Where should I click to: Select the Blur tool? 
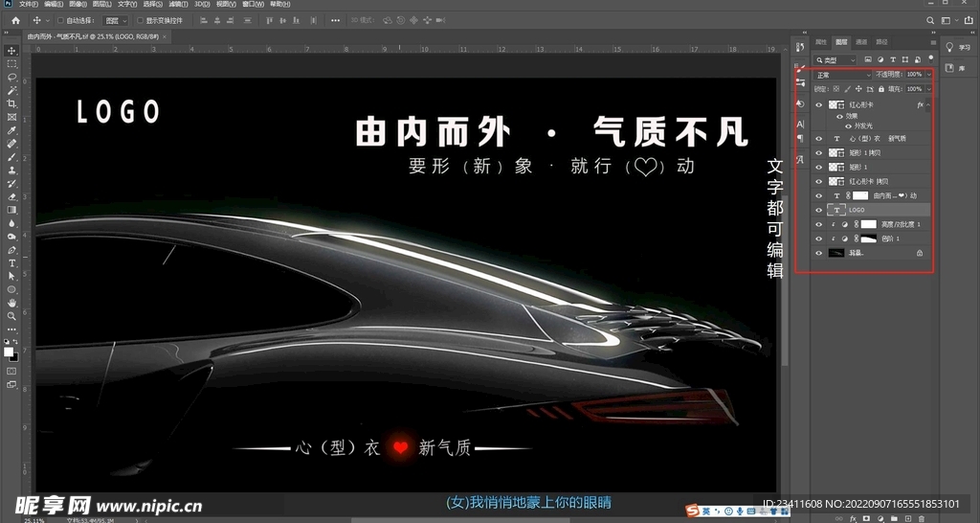tap(11, 223)
